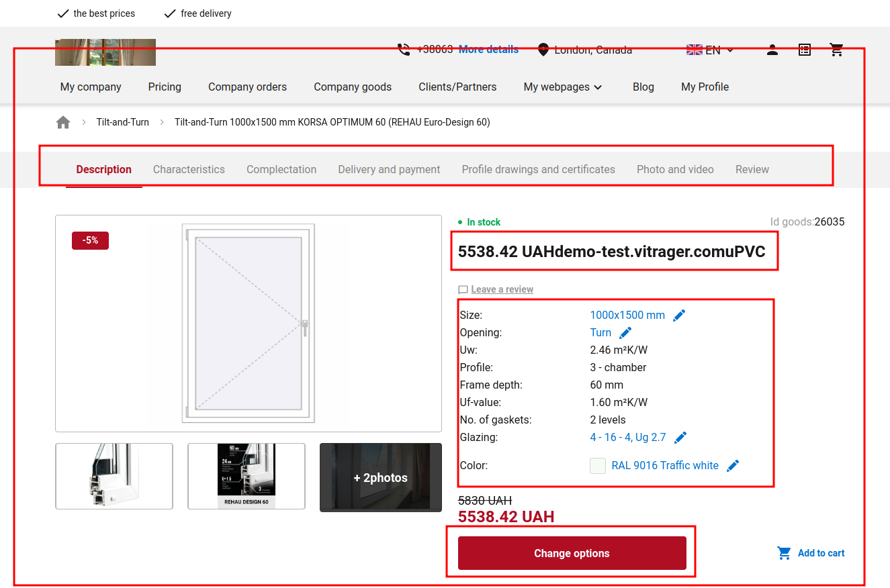Expand the My webpages menu
Image resolution: width=890 pixels, height=588 pixels.
(x=563, y=87)
